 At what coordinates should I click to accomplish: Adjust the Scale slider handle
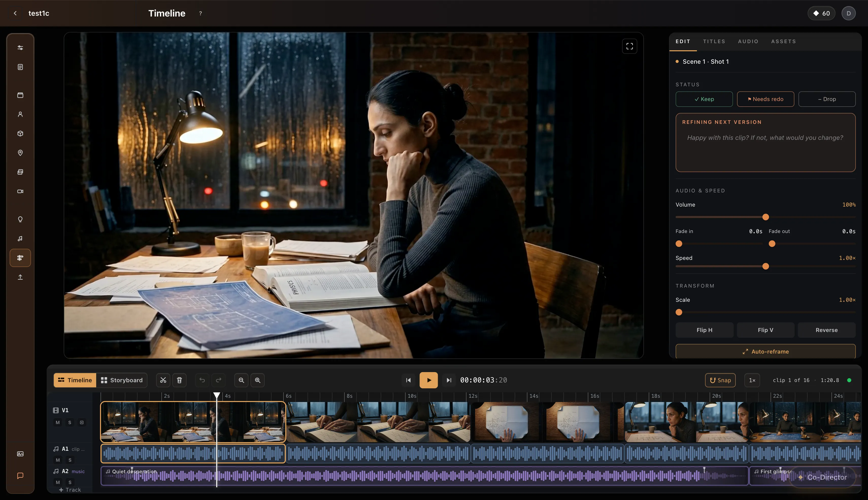[x=679, y=312]
